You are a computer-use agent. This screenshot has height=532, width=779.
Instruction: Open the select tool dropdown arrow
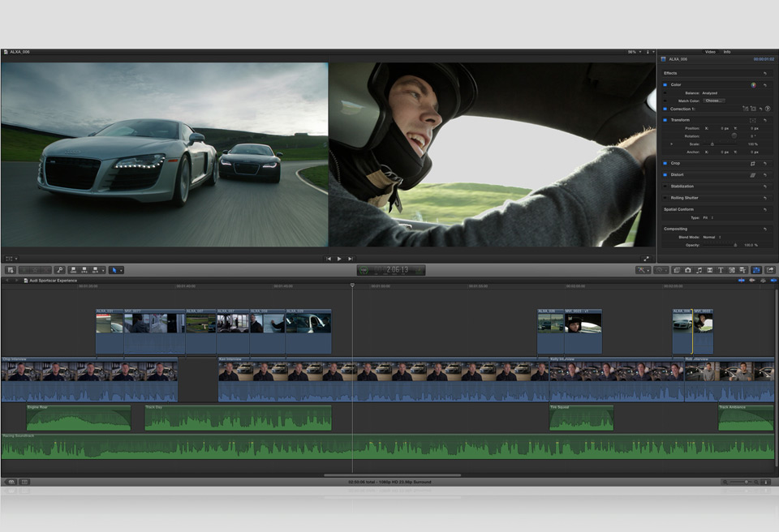[x=121, y=271]
